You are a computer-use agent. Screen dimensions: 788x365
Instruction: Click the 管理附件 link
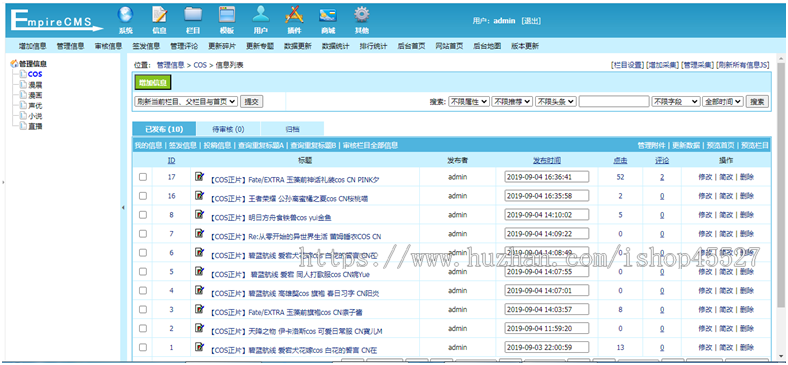tap(652, 145)
